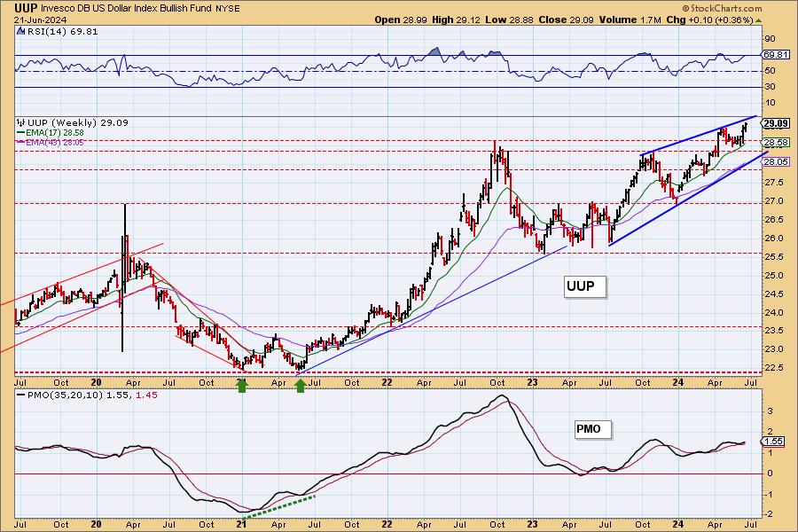This screenshot has height=532, width=798.
Task: Click the 30 level on the RSI axis
Action: 770,87
